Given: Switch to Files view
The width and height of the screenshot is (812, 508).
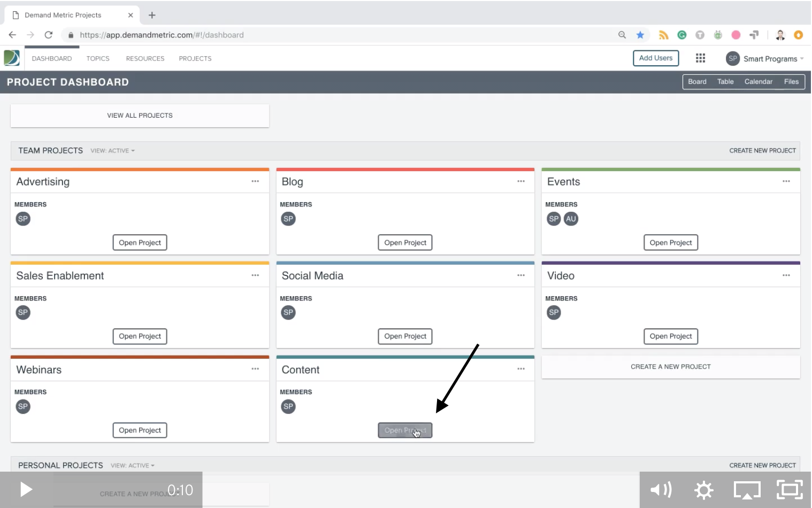Looking at the screenshot, I should pos(791,82).
